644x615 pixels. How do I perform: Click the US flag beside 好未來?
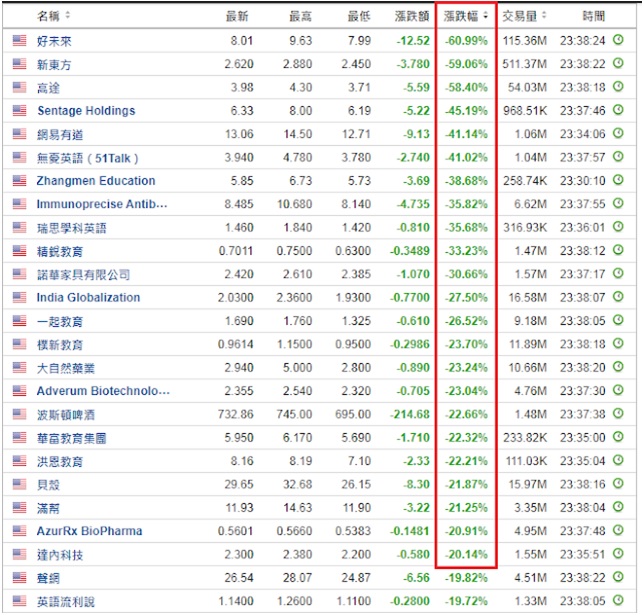coord(19,40)
